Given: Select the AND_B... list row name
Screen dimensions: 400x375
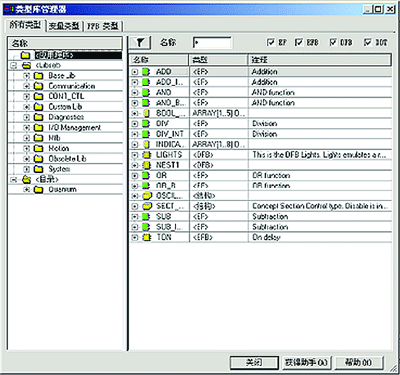Looking at the screenshot, I should pyautogui.click(x=170, y=103).
